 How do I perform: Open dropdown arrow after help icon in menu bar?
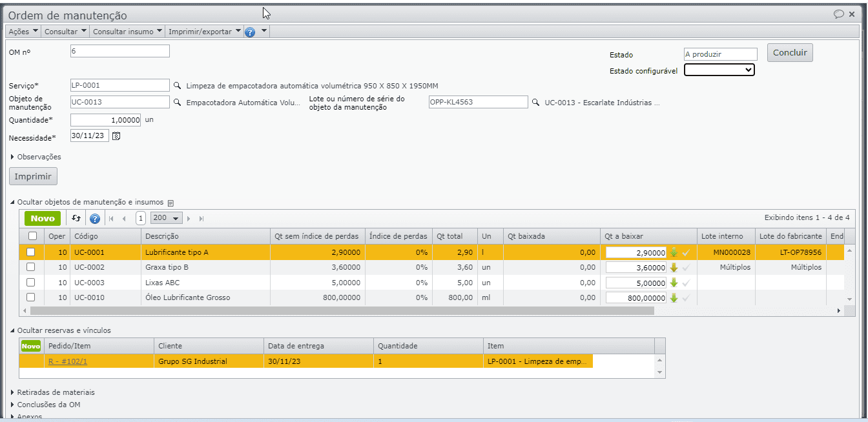[263, 32]
